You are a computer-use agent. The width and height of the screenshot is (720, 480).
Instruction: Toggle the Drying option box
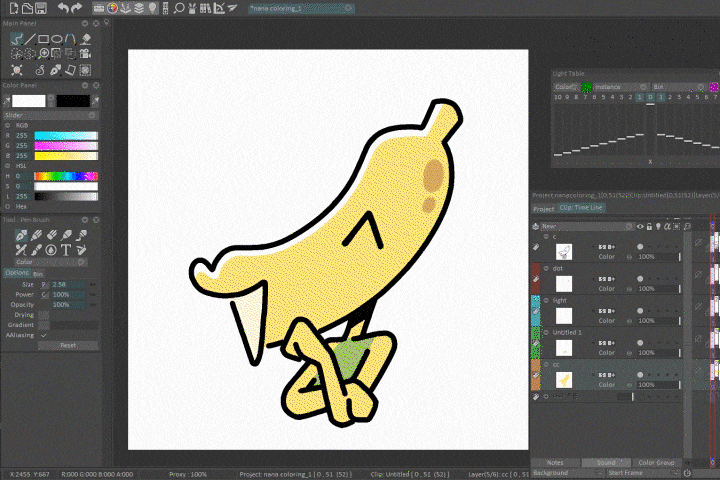click(44, 315)
